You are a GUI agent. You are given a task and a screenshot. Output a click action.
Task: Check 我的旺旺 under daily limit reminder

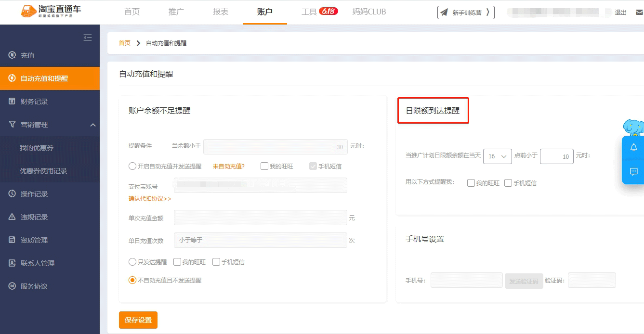(471, 183)
